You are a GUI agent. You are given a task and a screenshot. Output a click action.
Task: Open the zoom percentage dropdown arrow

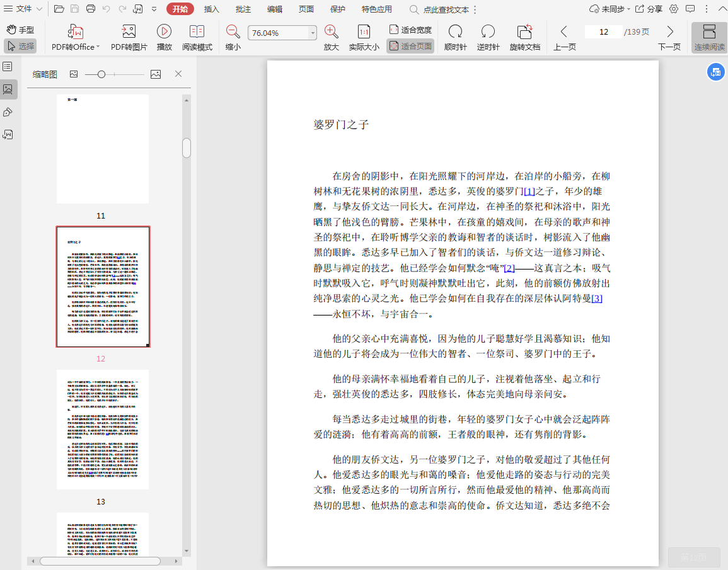[313, 33]
